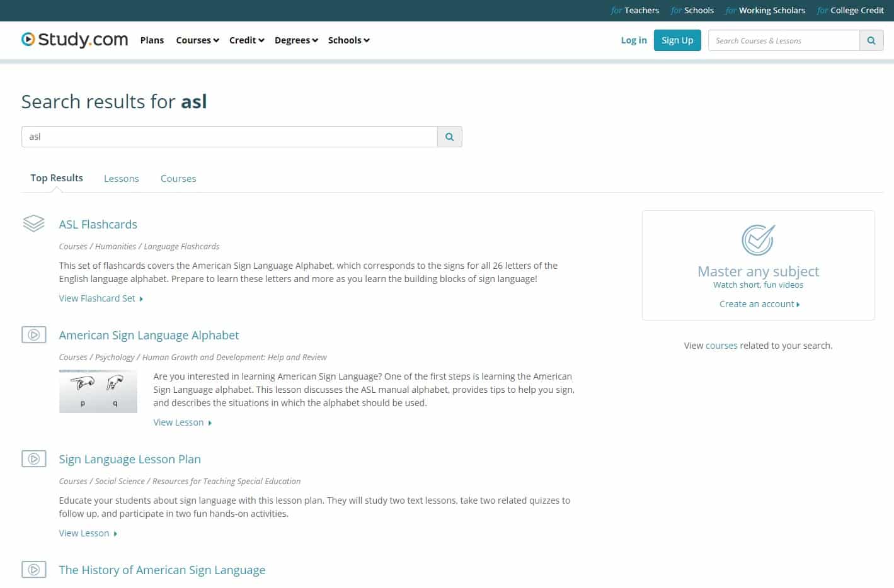Expand the Degrees dropdown menu
The image size is (894, 588).
(x=296, y=40)
